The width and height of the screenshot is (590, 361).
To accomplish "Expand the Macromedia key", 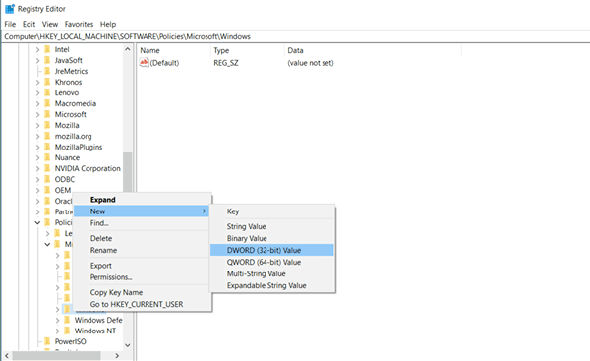I will (37, 104).
